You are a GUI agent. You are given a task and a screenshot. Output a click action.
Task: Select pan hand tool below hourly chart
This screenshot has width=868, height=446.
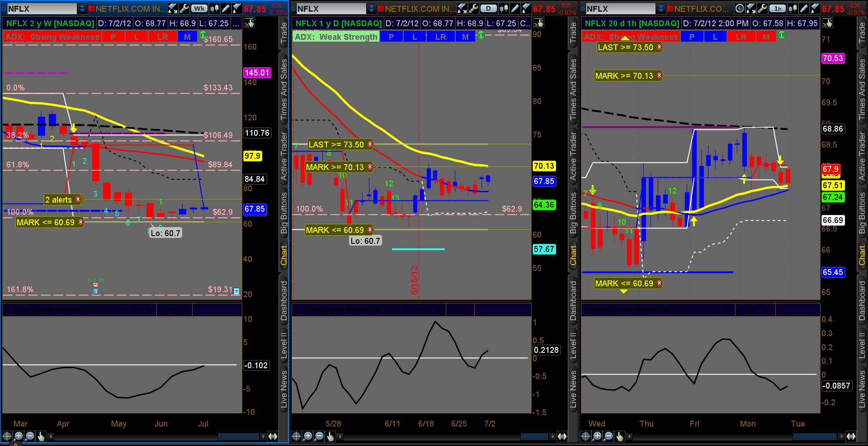click(x=619, y=437)
